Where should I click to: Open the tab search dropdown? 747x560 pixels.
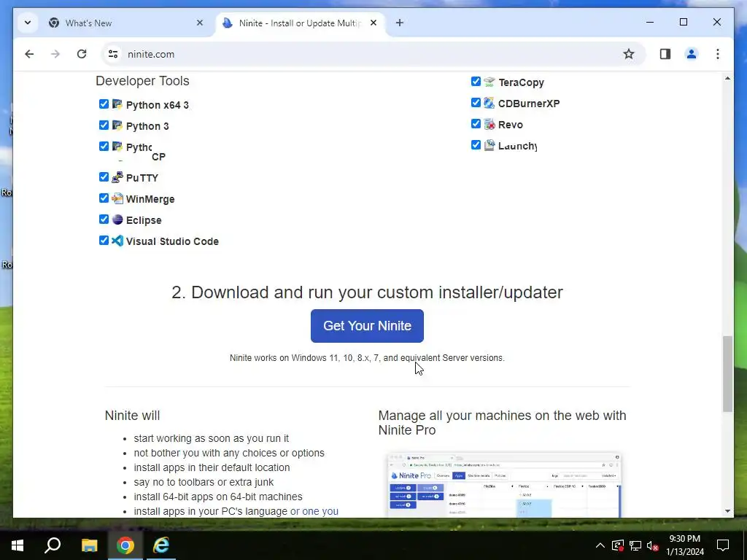pyautogui.click(x=28, y=23)
